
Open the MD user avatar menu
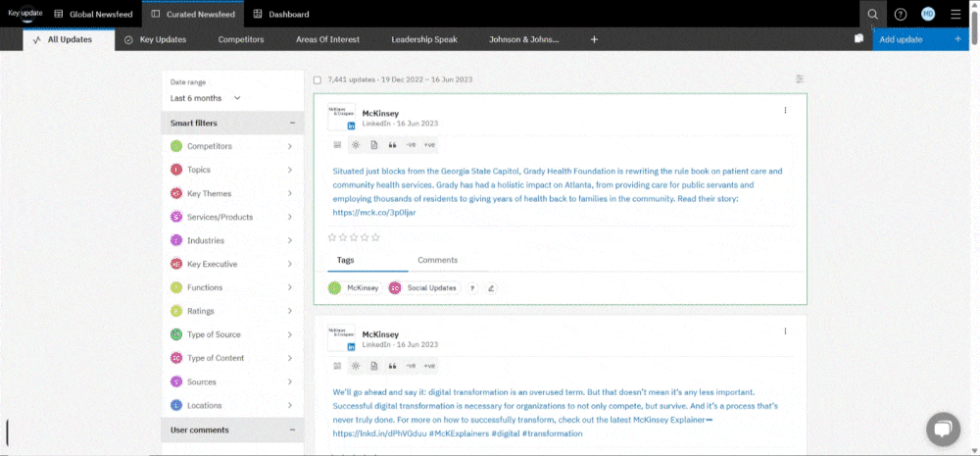coord(928,15)
